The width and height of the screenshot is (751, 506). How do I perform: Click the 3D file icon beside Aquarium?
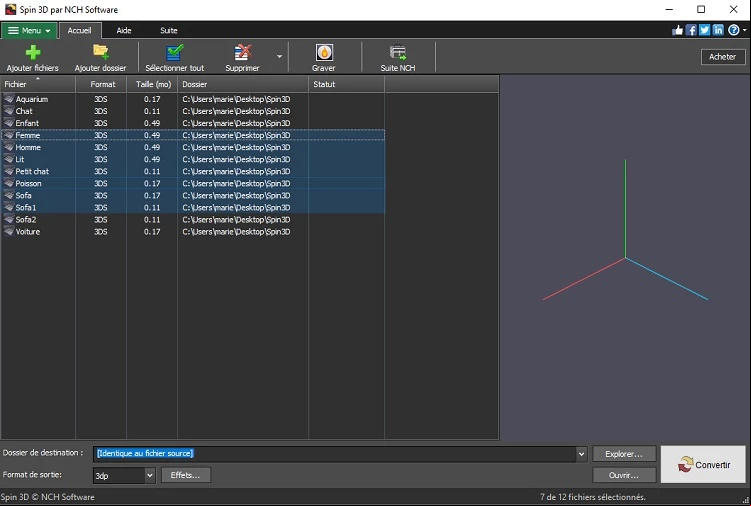[9, 99]
